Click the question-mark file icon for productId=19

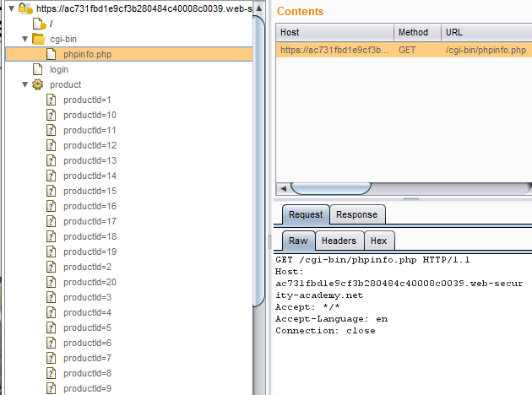point(52,252)
